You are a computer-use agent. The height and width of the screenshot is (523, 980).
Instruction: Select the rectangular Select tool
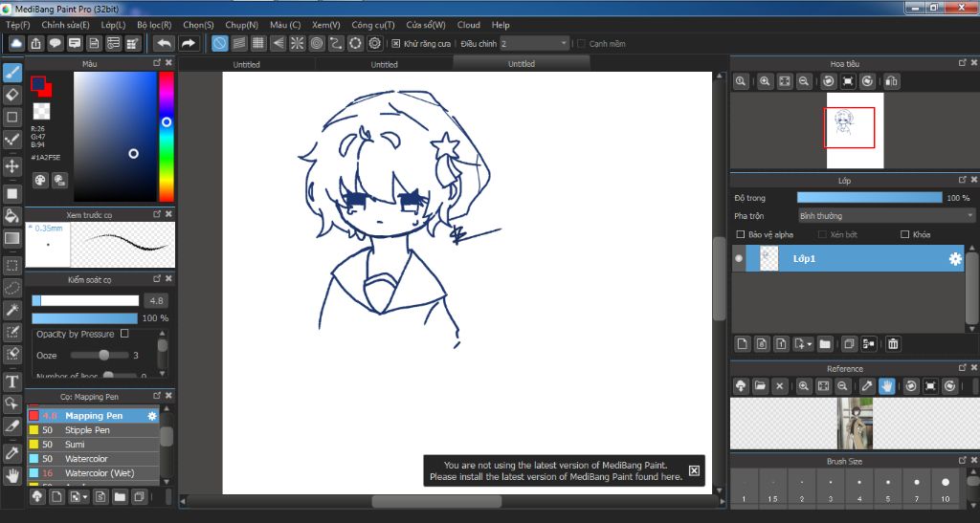pyautogui.click(x=11, y=265)
